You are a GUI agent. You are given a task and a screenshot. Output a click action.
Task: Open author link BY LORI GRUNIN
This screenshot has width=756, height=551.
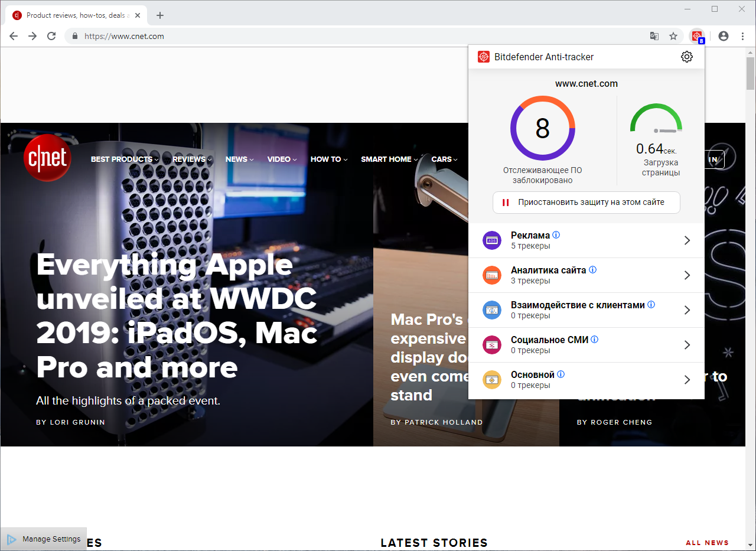(x=70, y=422)
